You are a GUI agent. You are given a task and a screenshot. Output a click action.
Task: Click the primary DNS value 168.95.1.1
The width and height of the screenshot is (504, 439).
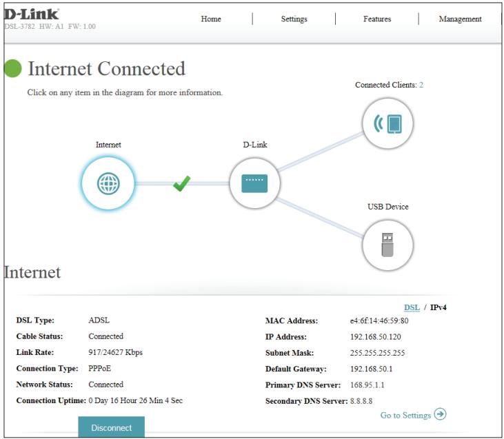point(367,385)
